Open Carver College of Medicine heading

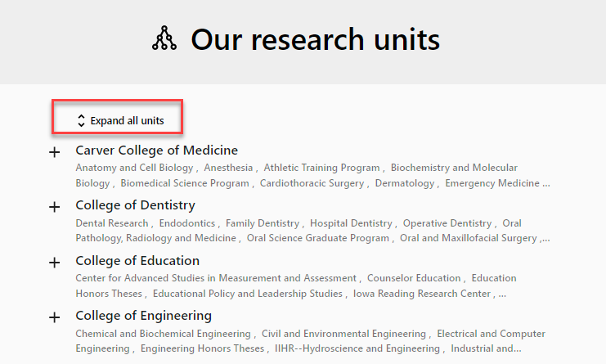(x=156, y=150)
